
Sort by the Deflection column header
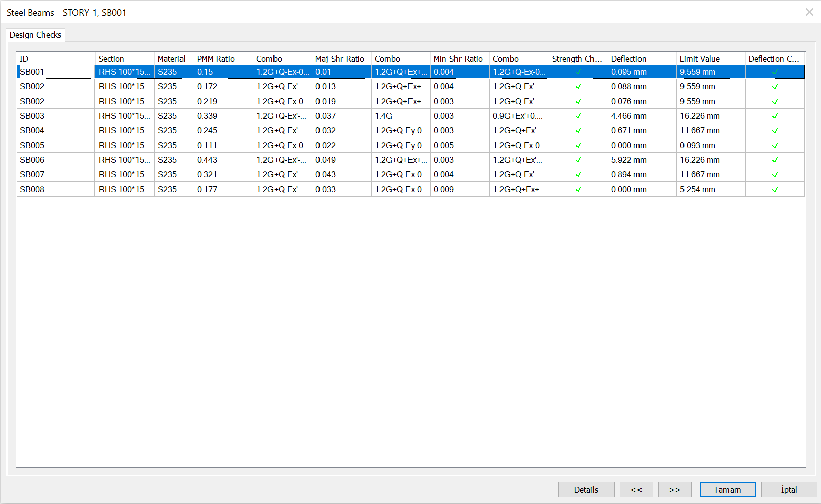coord(628,59)
